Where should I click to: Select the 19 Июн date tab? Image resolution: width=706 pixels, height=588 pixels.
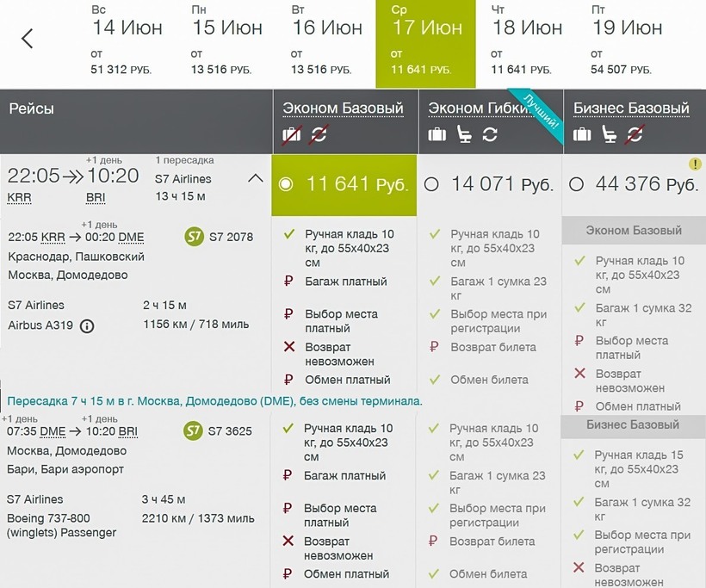(627, 44)
